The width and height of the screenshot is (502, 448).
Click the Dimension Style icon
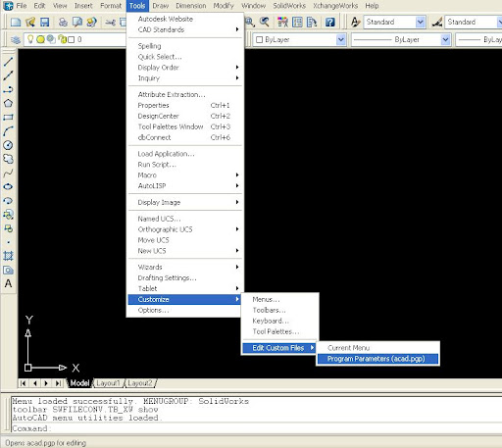[x=437, y=22]
